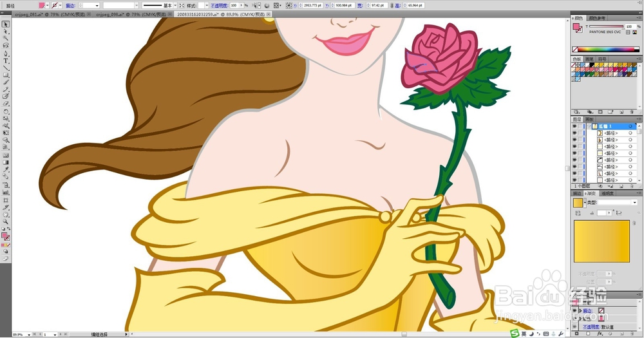Toggle lock column for 图层 1
Image resolution: width=644 pixels, height=338 pixels.
point(580,126)
